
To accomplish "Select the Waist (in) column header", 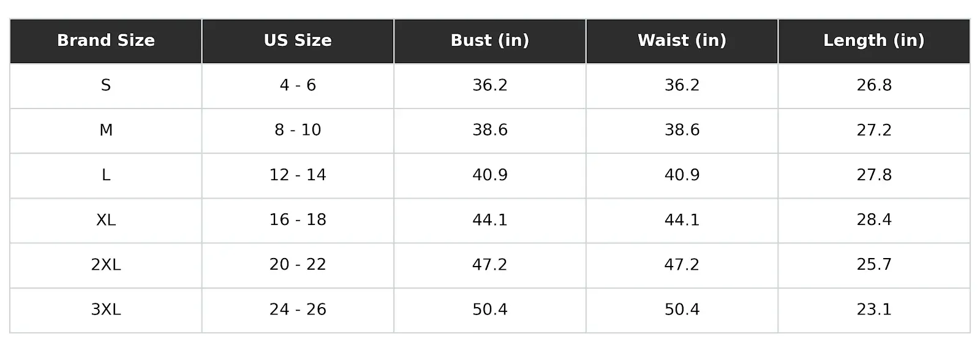I will pyautogui.click(x=682, y=40).
